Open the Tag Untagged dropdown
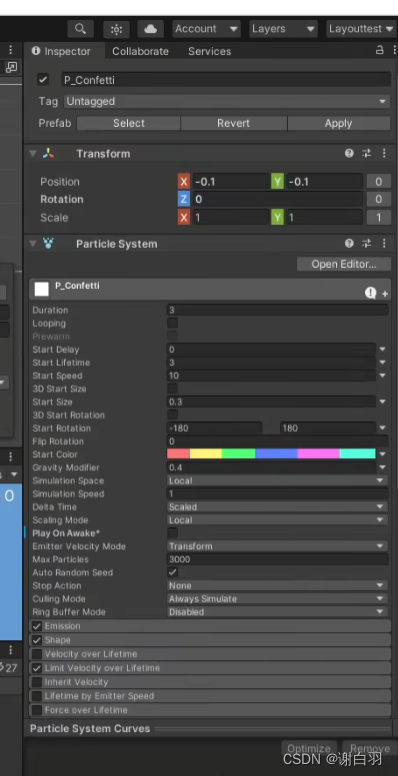Image resolution: width=398 pixels, height=776 pixels. [227, 101]
